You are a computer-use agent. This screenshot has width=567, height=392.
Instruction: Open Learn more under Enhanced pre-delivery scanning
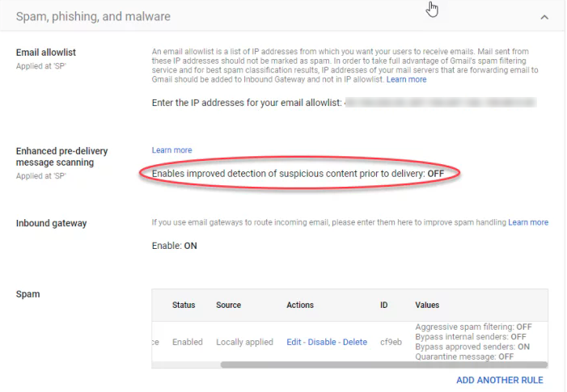(171, 150)
